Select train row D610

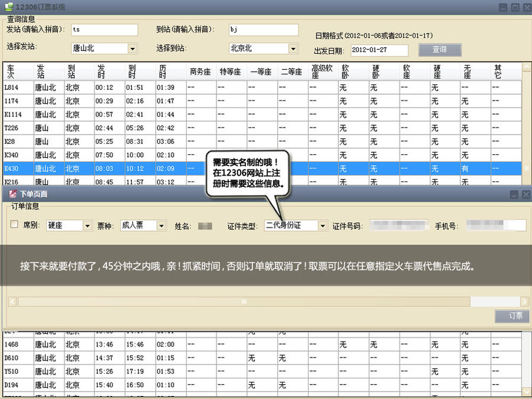(x=262, y=358)
